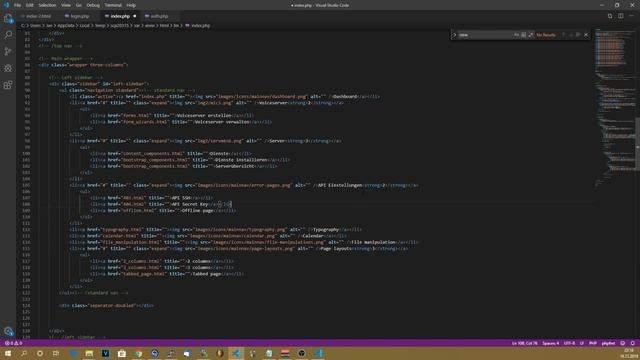
Task: Open the Debug view in activity bar
Action: tap(8, 68)
